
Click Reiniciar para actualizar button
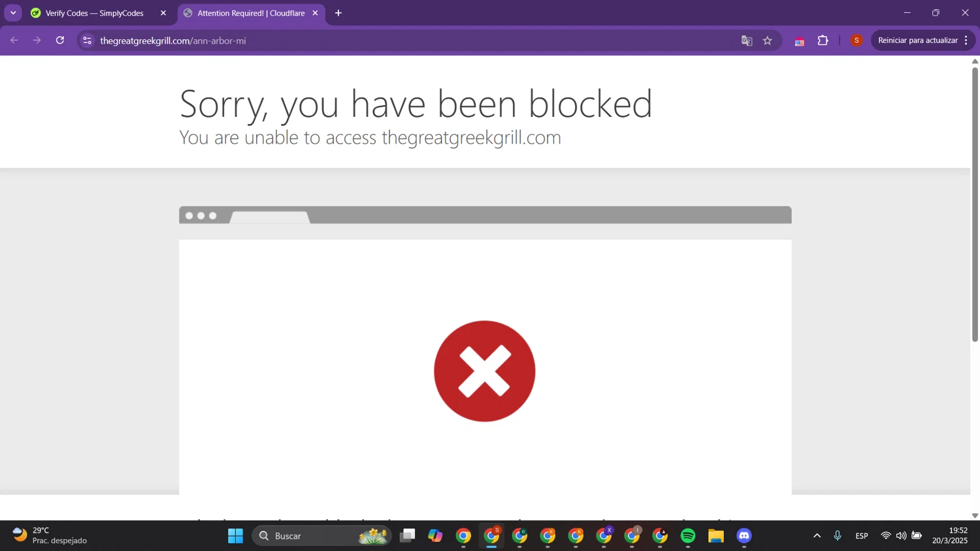[917, 40]
